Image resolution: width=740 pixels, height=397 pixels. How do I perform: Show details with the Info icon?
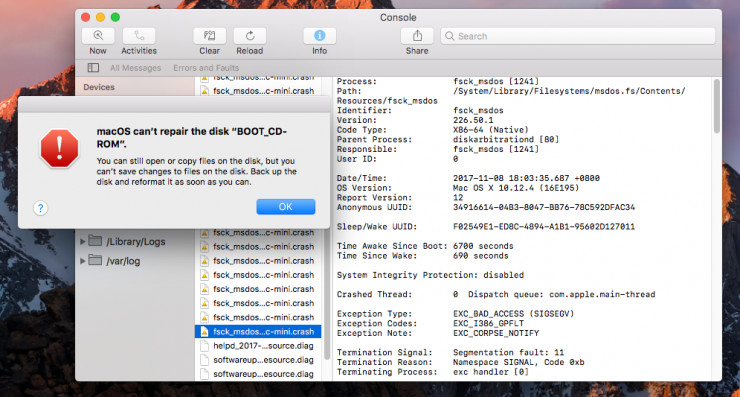coord(320,36)
